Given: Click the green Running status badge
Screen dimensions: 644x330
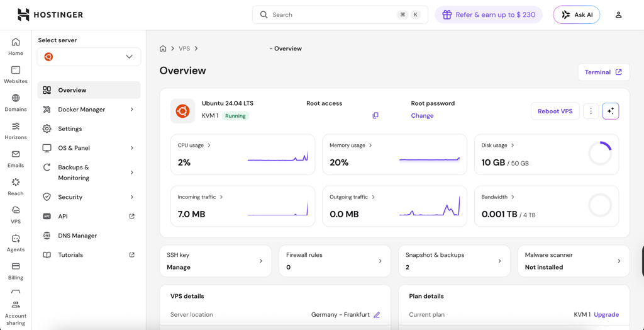Looking at the screenshot, I should (x=235, y=116).
